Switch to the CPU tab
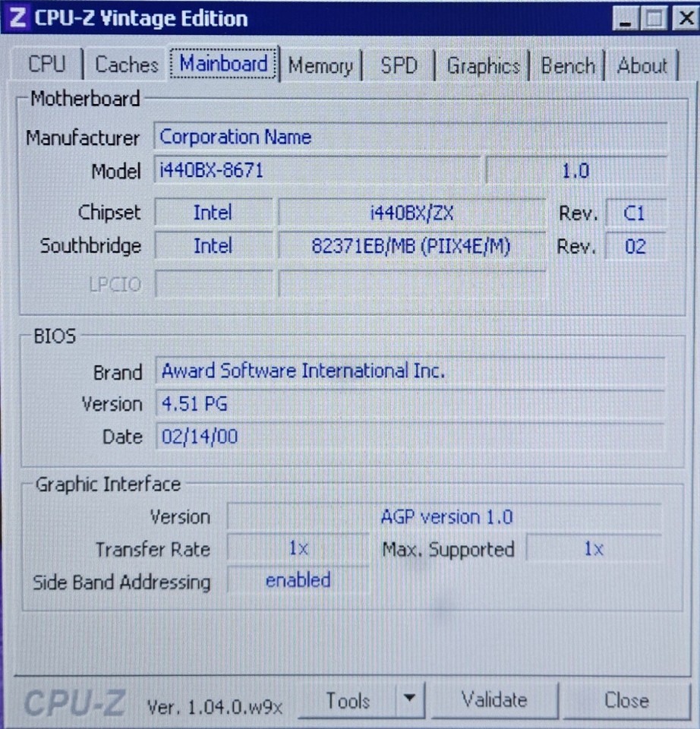The width and height of the screenshot is (700, 729). (48, 65)
